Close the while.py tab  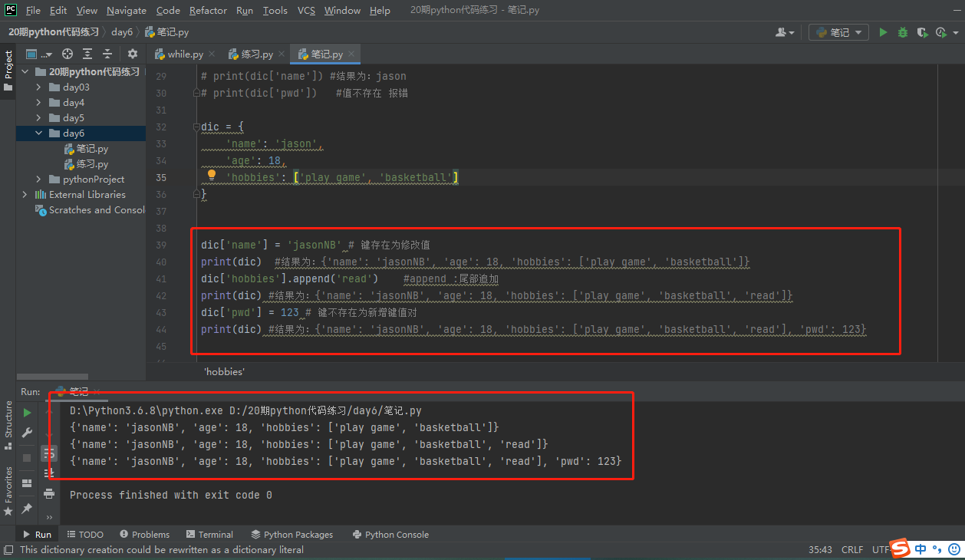pyautogui.click(x=211, y=54)
